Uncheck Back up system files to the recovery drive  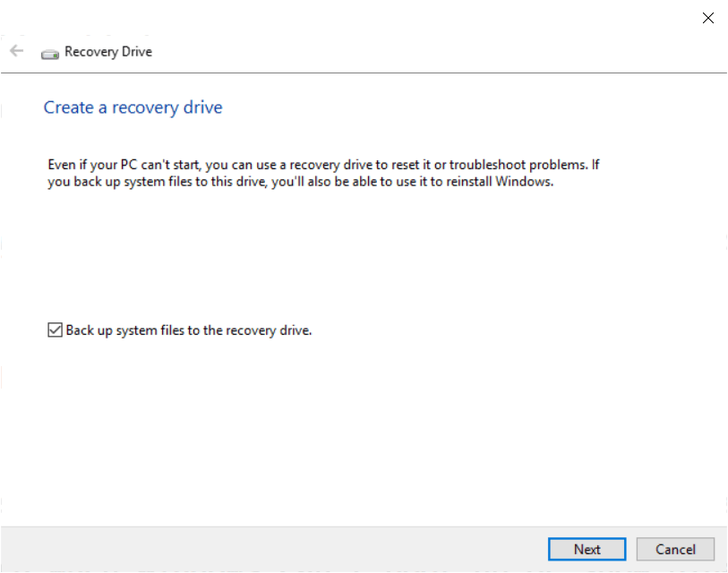pyautogui.click(x=52, y=329)
